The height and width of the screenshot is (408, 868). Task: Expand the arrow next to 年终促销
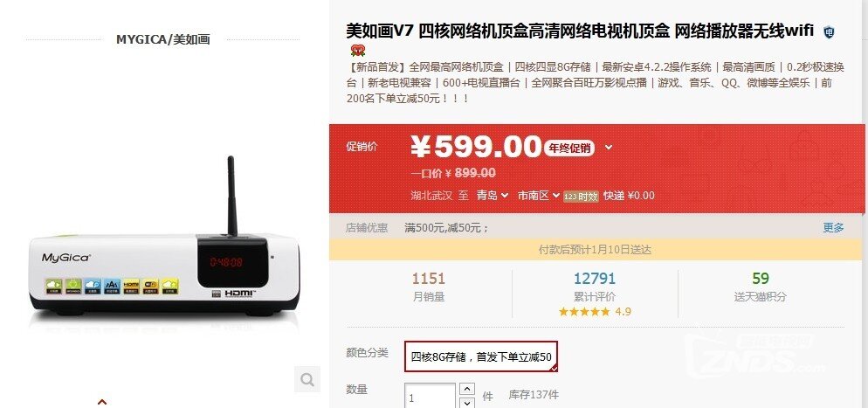click(609, 148)
